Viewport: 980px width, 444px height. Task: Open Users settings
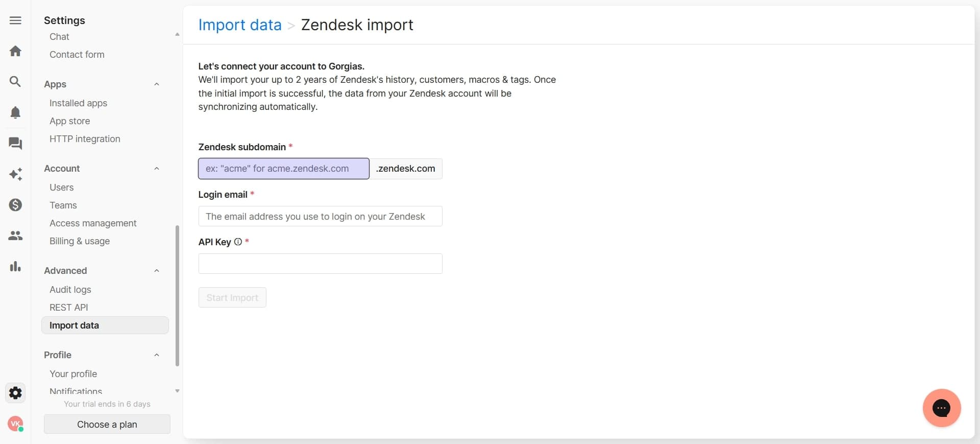pos(61,188)
